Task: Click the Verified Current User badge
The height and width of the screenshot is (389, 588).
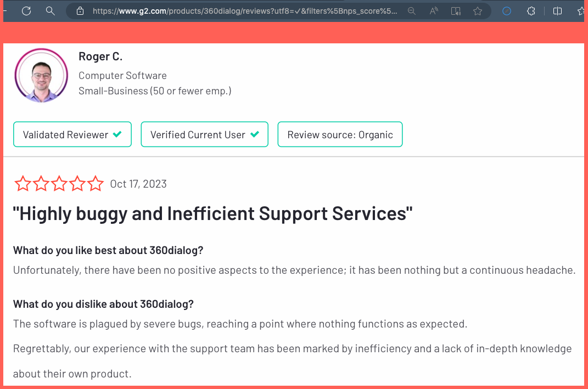Action: pos(204,134)
